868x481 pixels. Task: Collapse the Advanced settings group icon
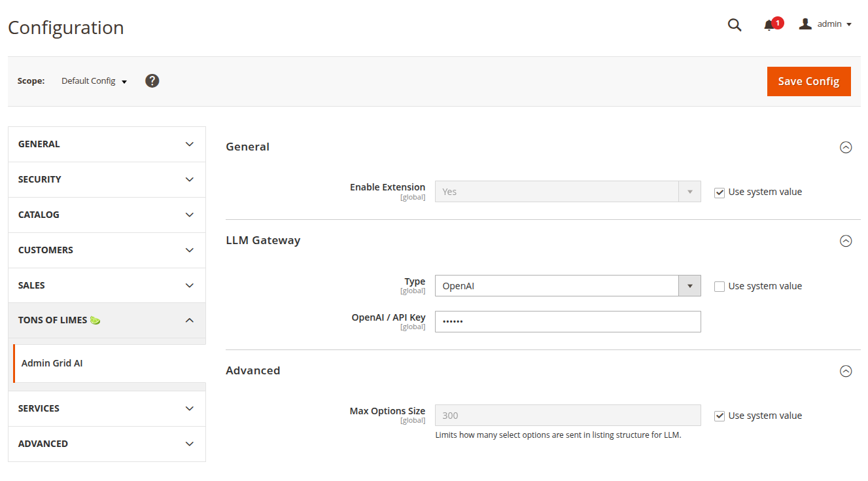coord(846,371)
